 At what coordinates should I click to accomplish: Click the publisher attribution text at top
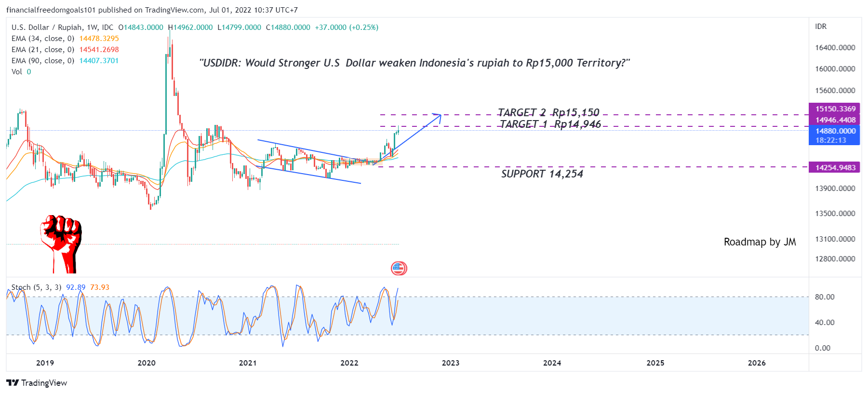(x=152, y=10)
